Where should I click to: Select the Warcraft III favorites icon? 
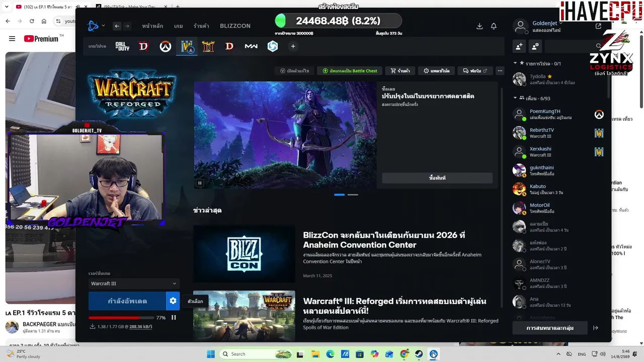pos(187,47)
